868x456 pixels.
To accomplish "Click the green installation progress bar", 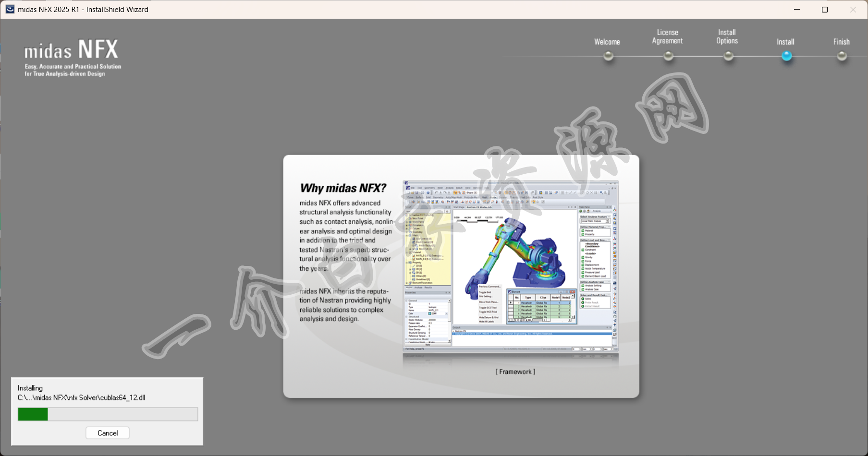I will click(108, 414).
